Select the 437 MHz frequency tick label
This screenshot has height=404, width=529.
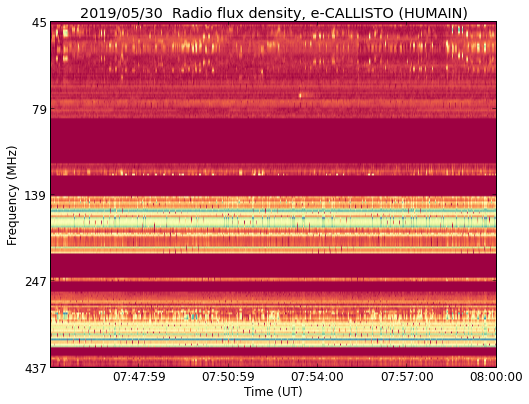tap(36, 368)
